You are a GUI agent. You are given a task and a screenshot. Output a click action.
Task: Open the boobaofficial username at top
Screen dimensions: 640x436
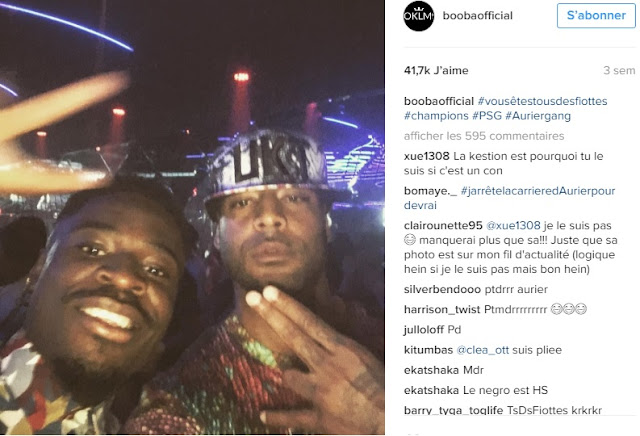[478, 16]
